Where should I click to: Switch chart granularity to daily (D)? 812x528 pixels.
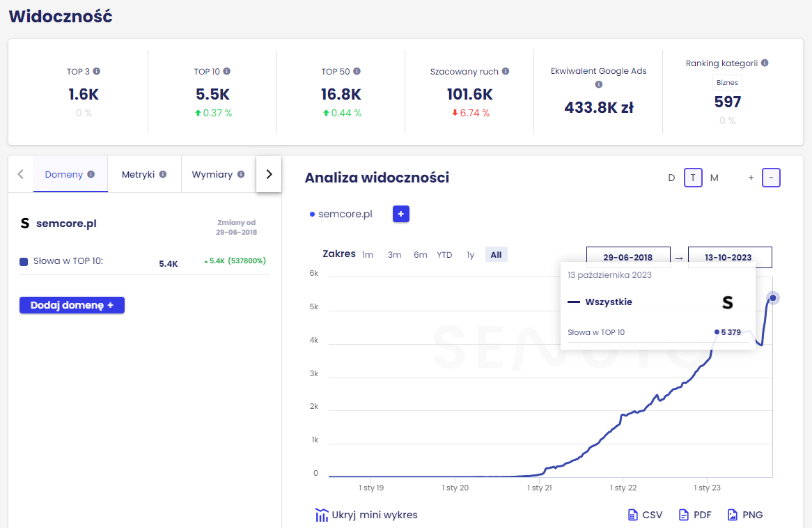click(671, 178)
